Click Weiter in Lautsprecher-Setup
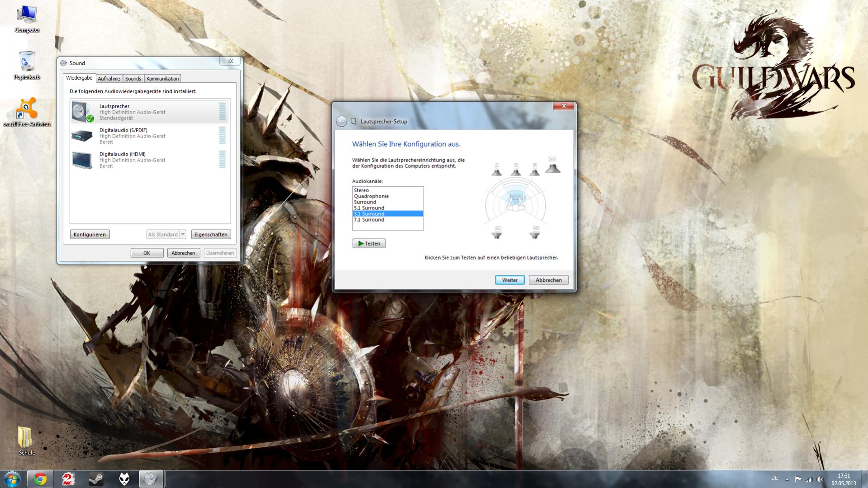Image resolution: width=868 pixels, height=488 pixels. coord(510,280)
